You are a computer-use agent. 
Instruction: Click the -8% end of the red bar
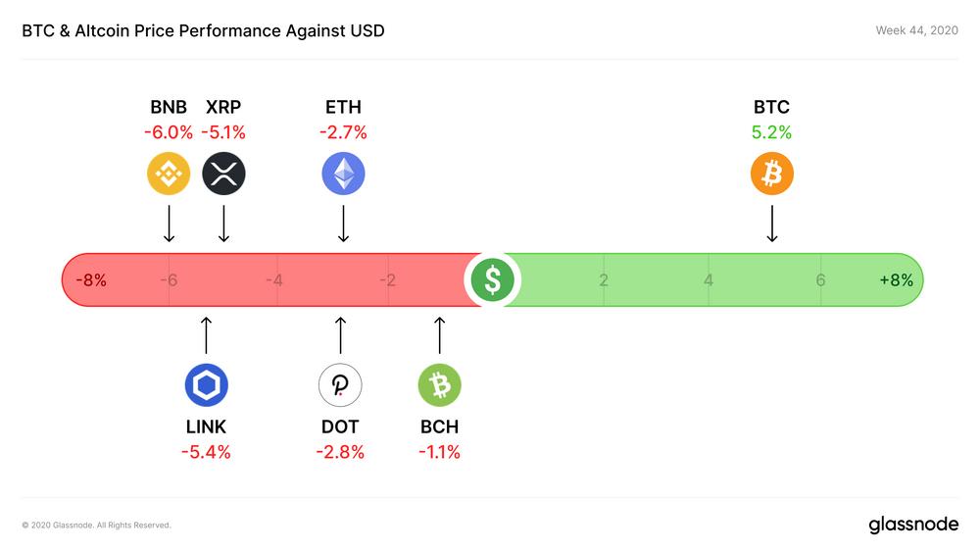click(x=91, y=280)
